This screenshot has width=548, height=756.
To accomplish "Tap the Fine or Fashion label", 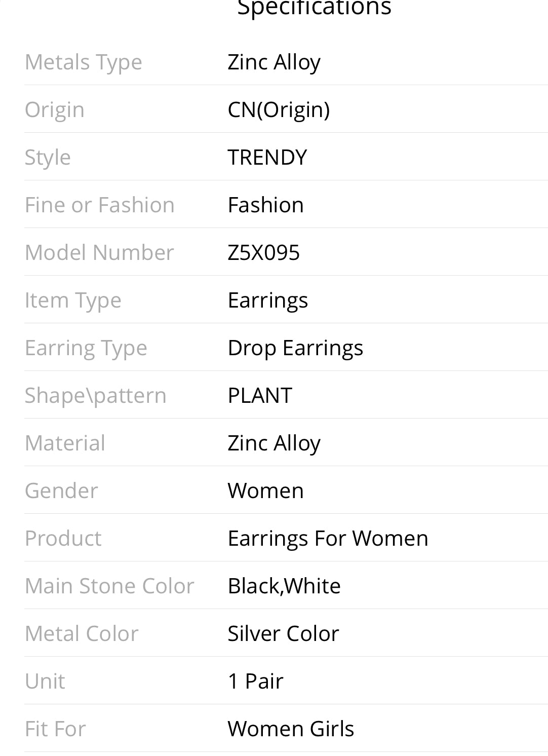I will pos(99,205).
